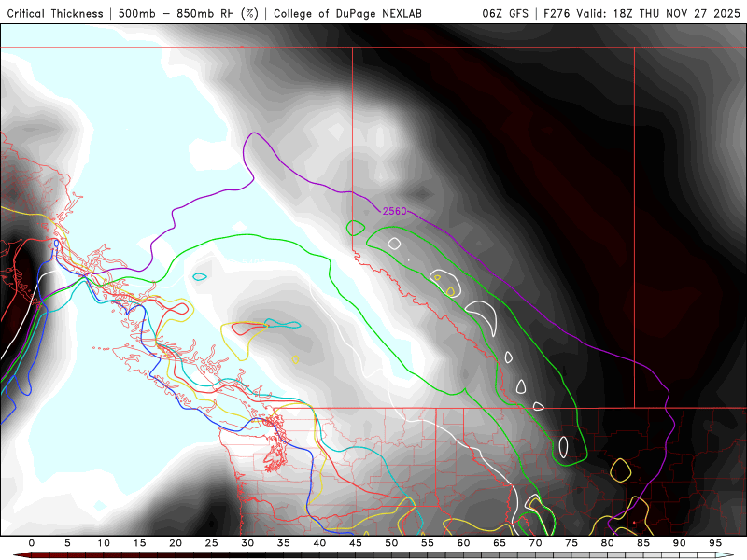
Task: Select the "35" colorbar tick label
Action: click(284, 543)
